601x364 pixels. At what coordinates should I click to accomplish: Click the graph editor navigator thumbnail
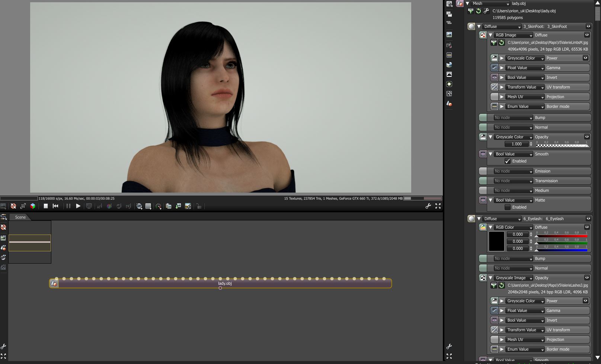pos(30,242)
